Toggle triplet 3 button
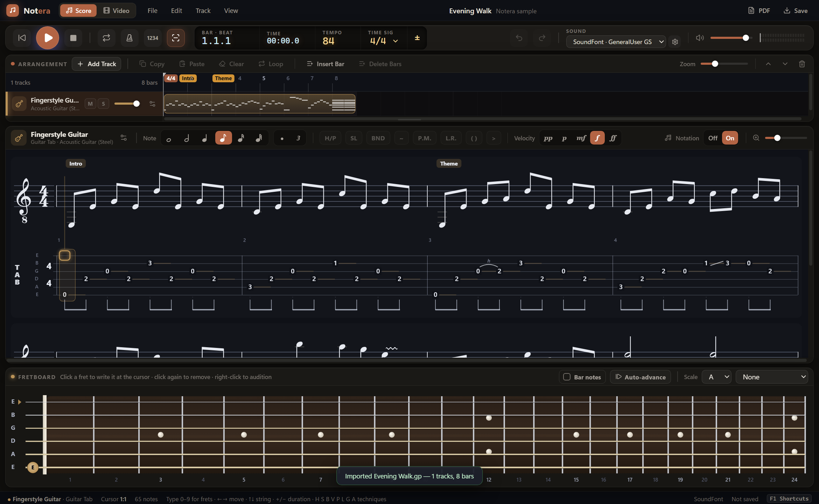Screen dimensions: 819x504 (x=298, y=138)
